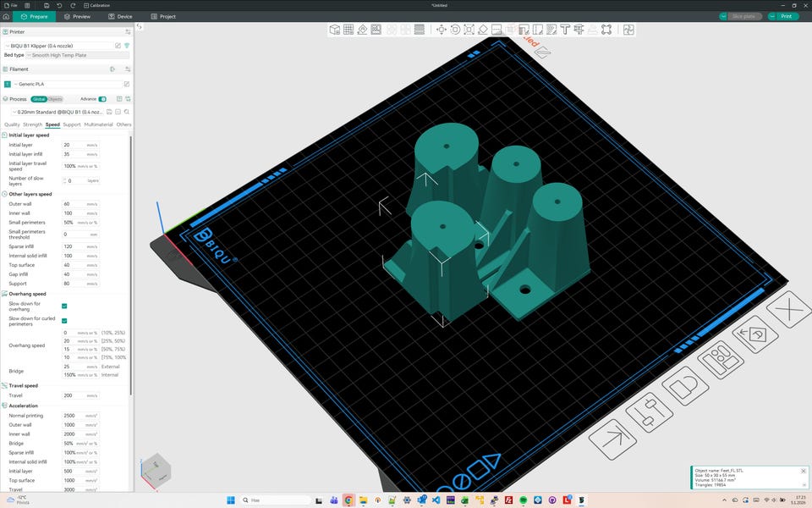Collapse the Overhang speed section
The width and height of the screenshot is (812, 508).
click(x=27, y=294)
